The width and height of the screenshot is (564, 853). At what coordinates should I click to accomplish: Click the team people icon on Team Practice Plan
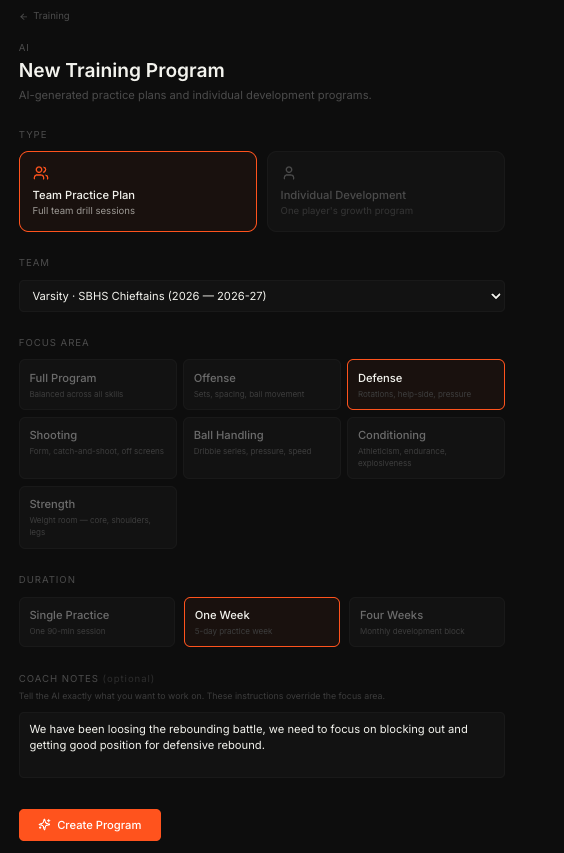(41, 173)
